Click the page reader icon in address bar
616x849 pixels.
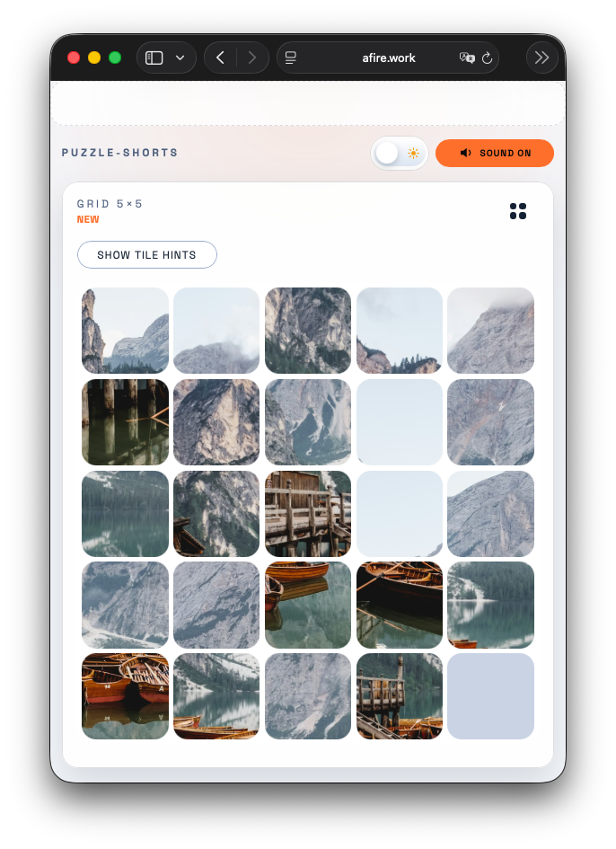pos(291,57)
